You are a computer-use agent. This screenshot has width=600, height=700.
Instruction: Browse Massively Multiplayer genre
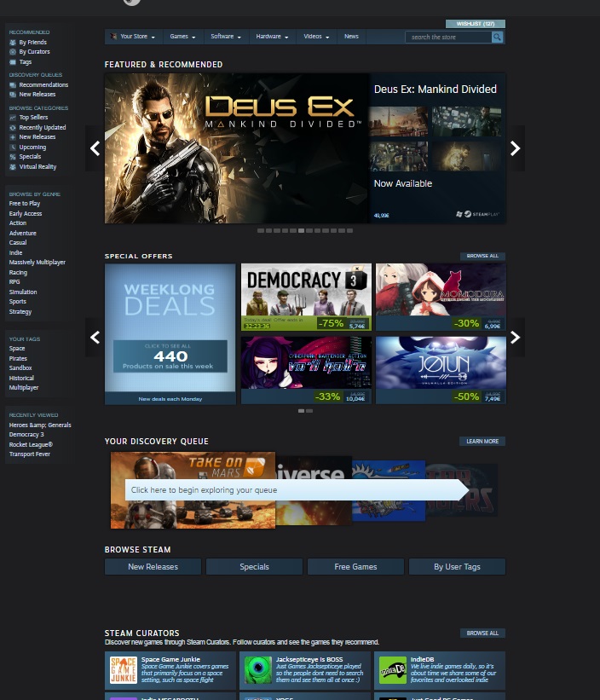coord(37,263)
